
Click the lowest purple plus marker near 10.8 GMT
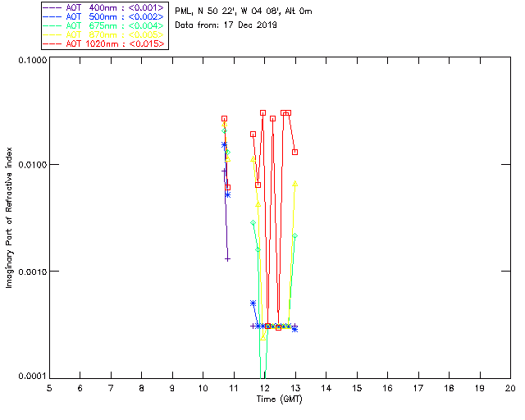pos(228,259)
